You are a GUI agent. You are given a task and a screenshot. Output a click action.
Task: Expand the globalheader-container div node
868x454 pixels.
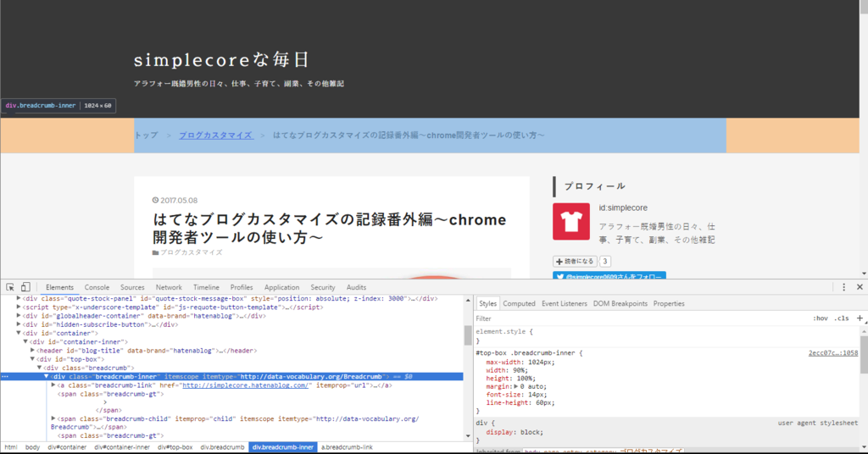click(19, 316)
